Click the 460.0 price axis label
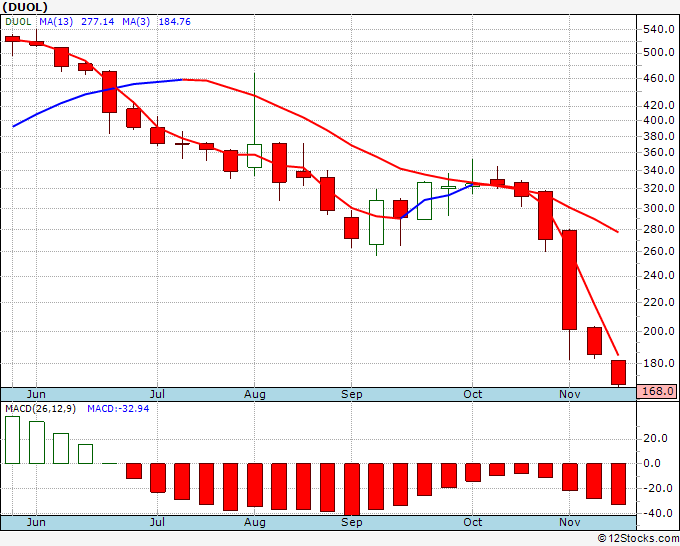The image size is (680, 546). [659, 78]
